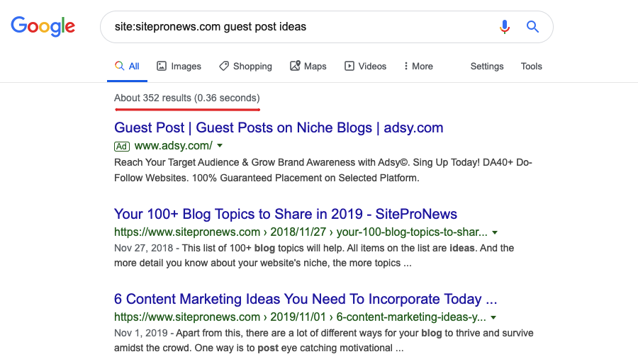
Task: Go to Google homepage via logo
Action: click(x=43, y=27)
